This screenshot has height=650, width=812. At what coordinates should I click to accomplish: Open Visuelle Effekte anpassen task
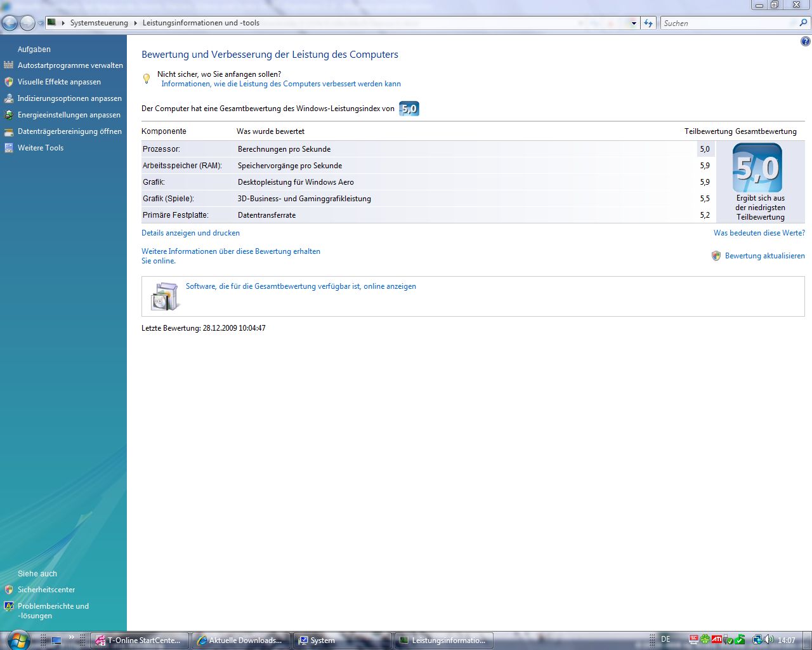59,82
